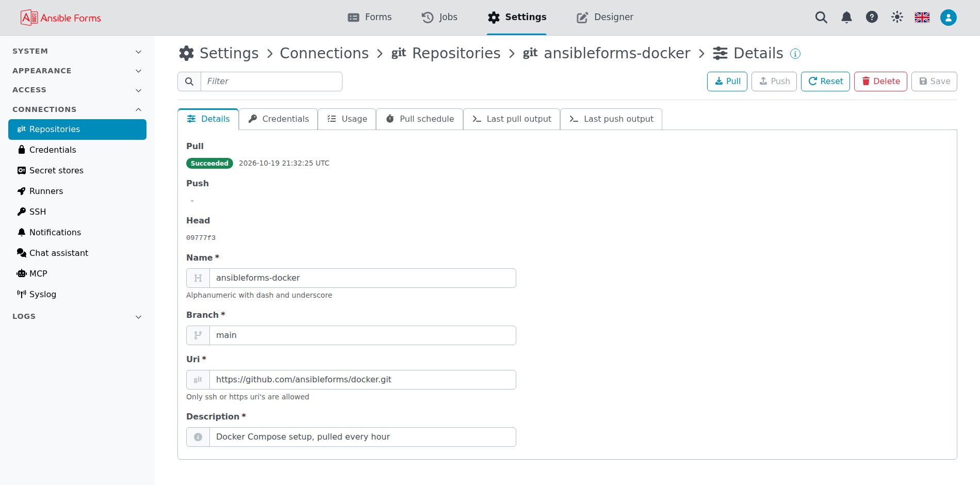
Task: Open Secret stores in sidebar
Action: coord(77,170)
